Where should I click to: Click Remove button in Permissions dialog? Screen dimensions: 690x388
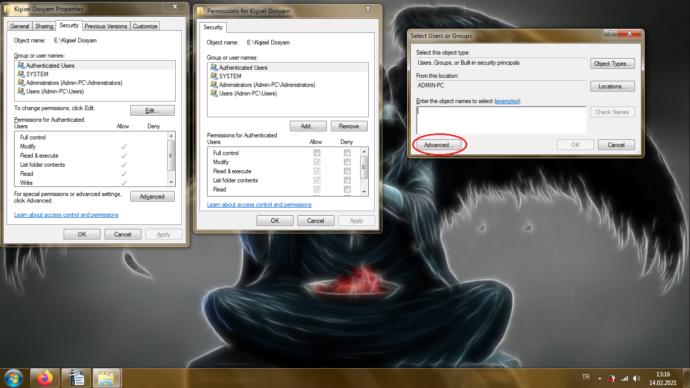(x=349, y=126)
